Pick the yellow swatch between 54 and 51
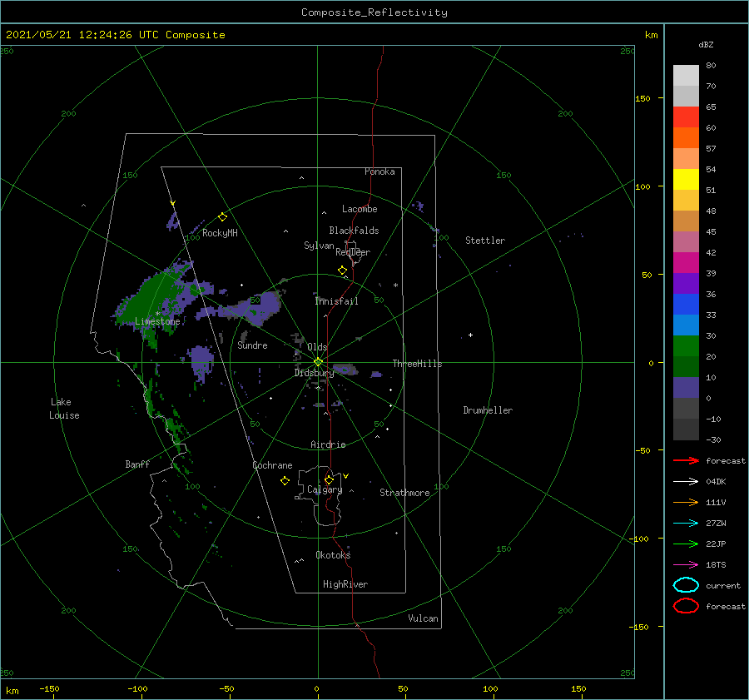The width and height of the screenshot is (749, 700). click(686, 180)
